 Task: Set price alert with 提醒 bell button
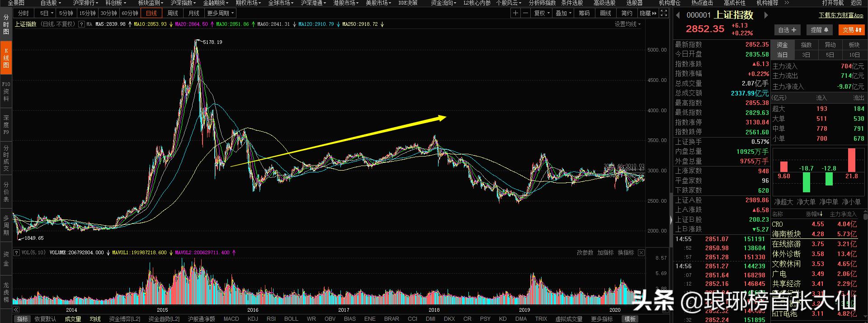click(x=819, y=30)
